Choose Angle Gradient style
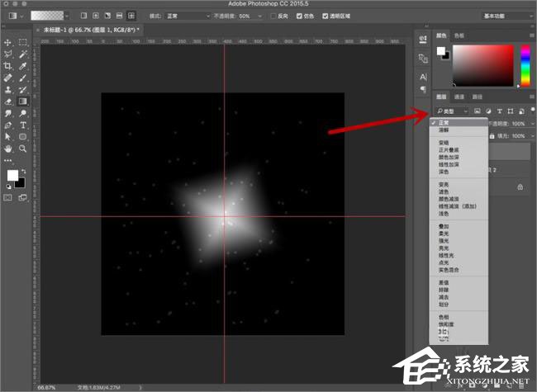The width and height of the screenshot is (537, 392). [107, 16]
